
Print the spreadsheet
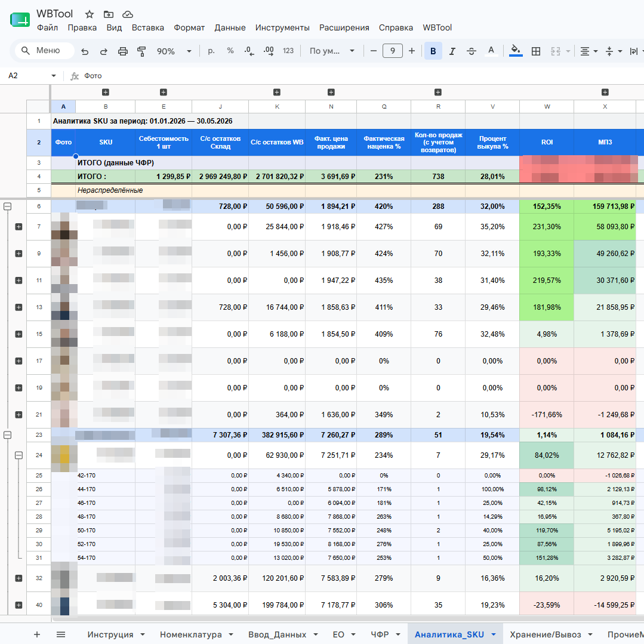[123, 51]
